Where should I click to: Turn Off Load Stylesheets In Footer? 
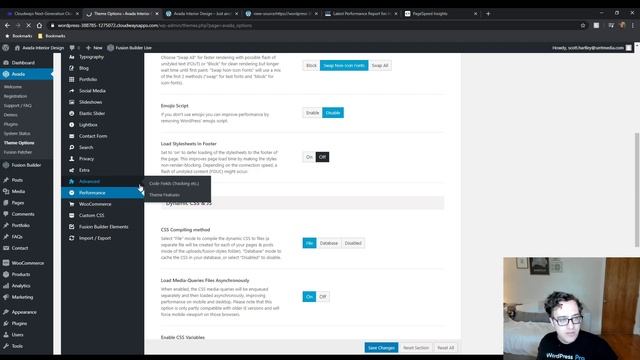(x=322, y=157)
